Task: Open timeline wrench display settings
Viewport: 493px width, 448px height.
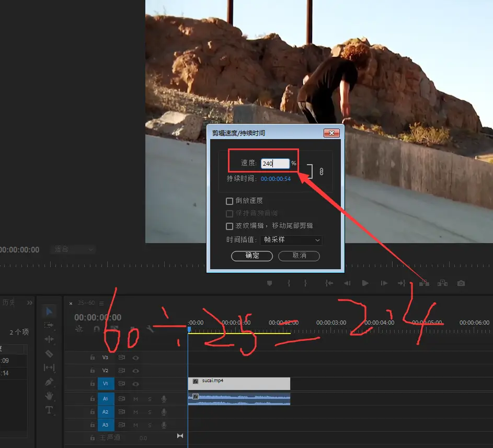Action: (150, 329)
